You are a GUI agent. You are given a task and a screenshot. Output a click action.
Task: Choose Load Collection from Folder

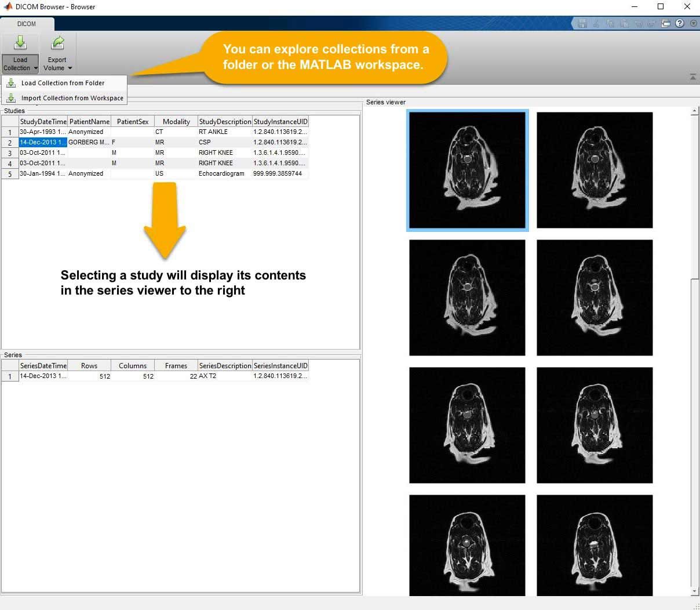tap(63, 83)
